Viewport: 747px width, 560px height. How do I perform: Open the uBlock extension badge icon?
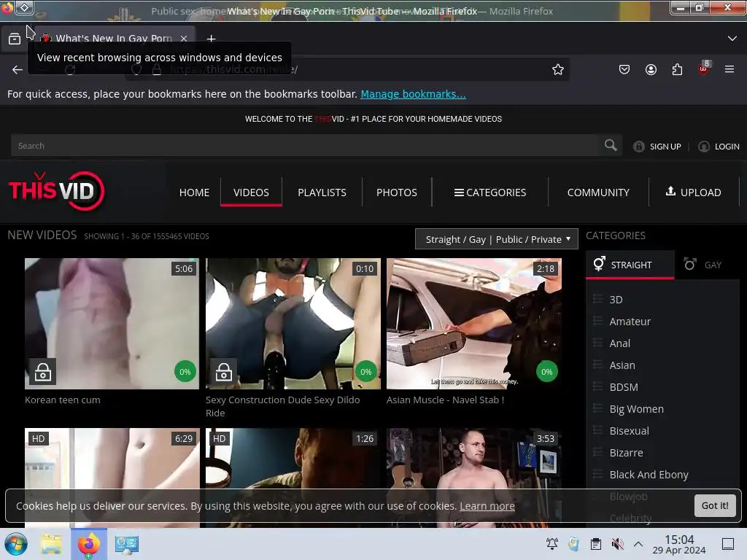[x=704, y=69]
